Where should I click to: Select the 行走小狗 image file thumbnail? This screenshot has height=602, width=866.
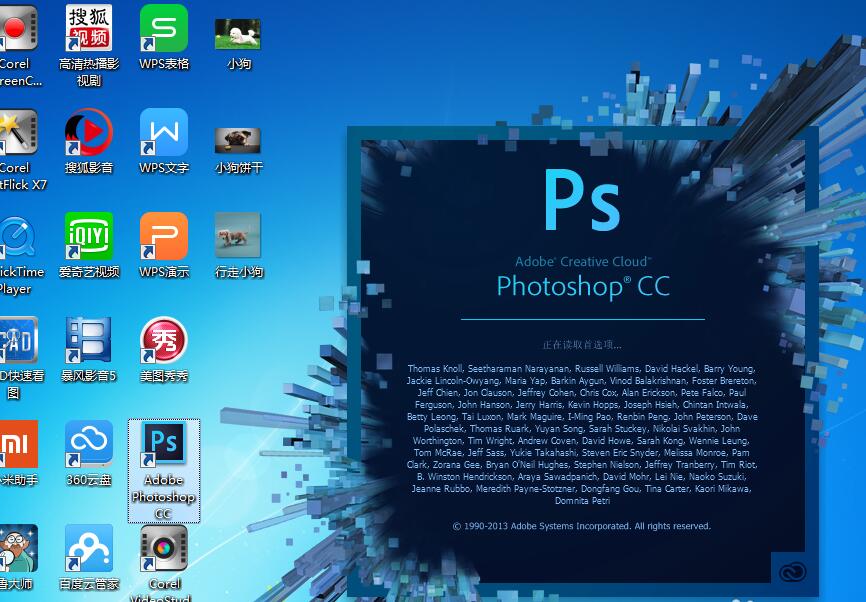[x=237, y=235]
